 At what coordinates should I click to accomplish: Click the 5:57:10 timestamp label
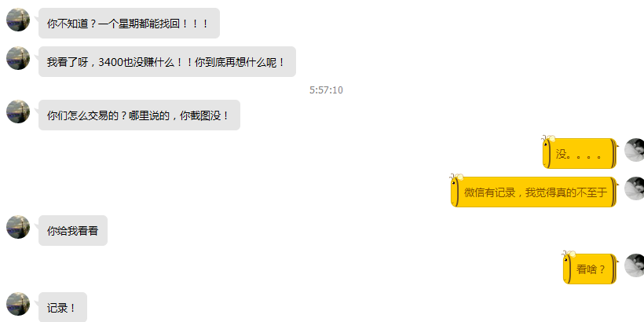(326, 90)
